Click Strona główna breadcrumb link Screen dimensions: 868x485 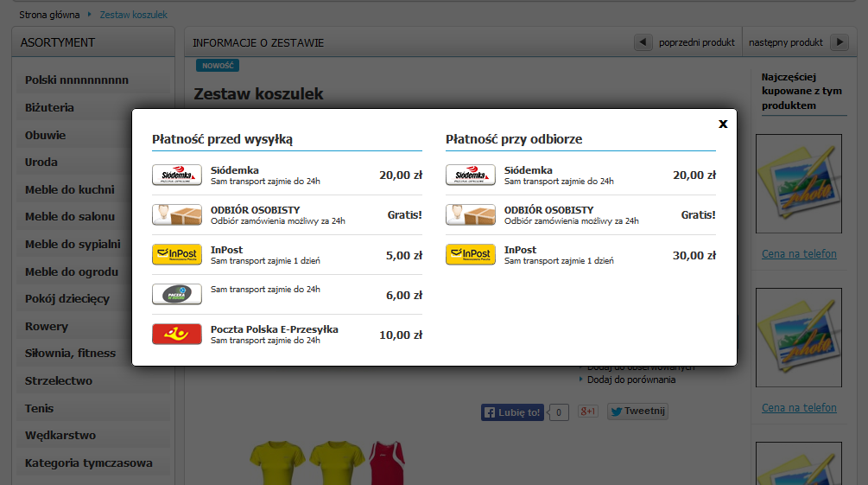pos(49,15)
